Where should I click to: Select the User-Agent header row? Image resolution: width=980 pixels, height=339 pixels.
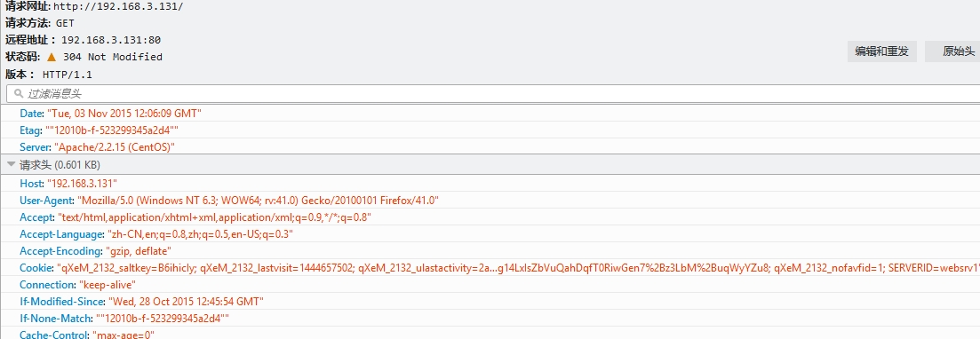pos(490,201)
